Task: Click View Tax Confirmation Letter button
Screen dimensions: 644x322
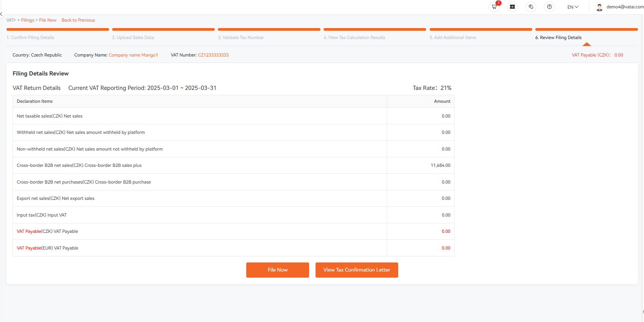Action: point(357,270)
